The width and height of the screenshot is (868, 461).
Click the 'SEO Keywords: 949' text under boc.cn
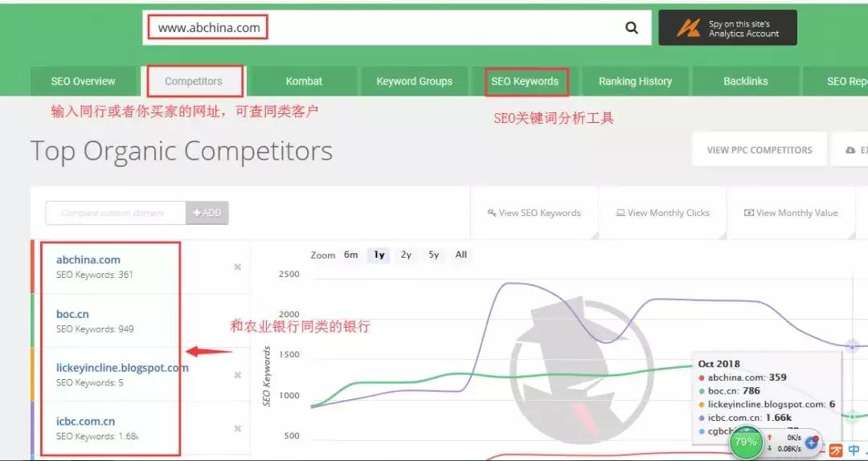95,328
